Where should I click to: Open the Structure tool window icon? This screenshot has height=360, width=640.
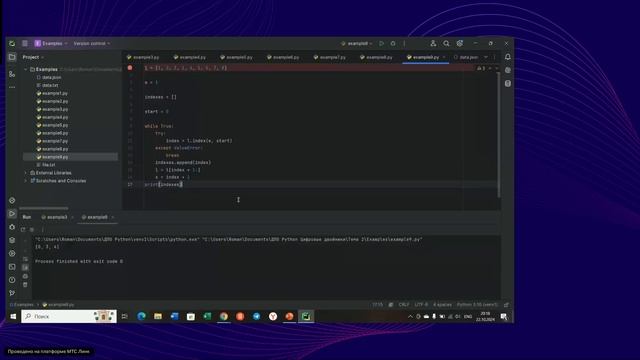(x=12, y=74)
